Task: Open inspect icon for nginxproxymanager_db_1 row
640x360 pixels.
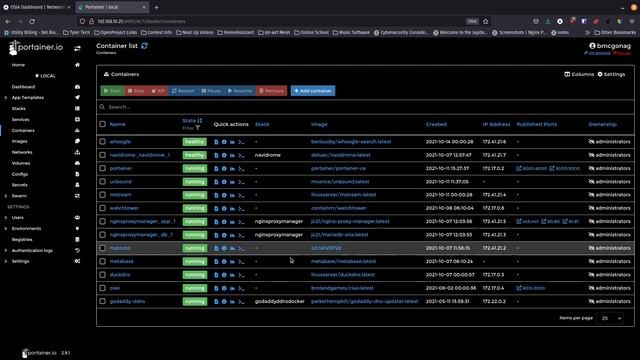Action: click(x=224, y=235)
